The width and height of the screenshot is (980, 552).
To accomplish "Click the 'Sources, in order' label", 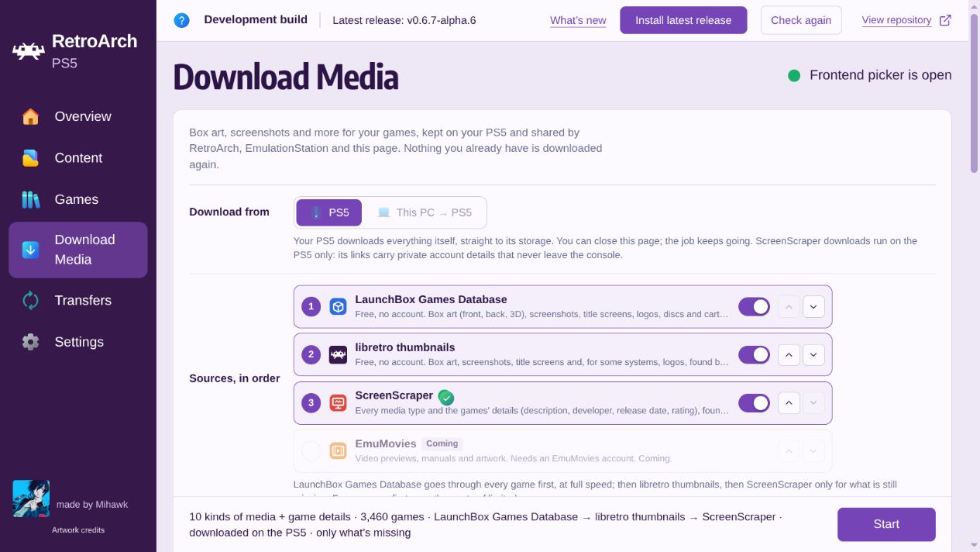I will click(235, 378).
